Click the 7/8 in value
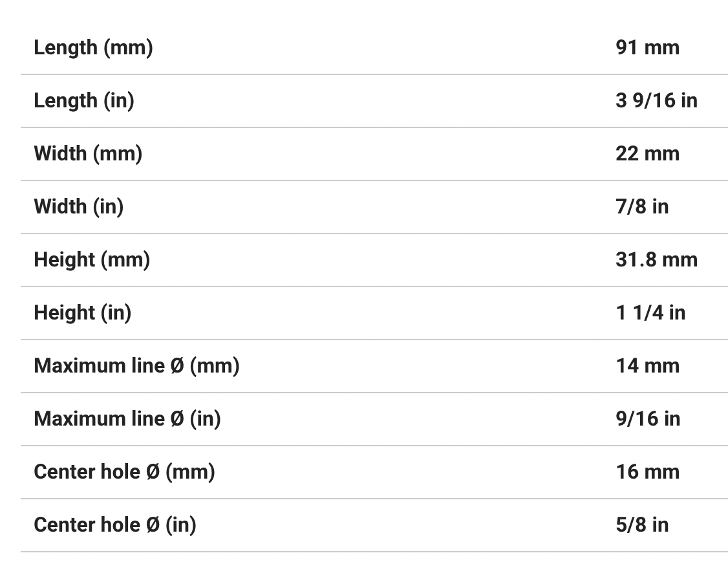This screenshot has height=564, width=728. point(642,206)
